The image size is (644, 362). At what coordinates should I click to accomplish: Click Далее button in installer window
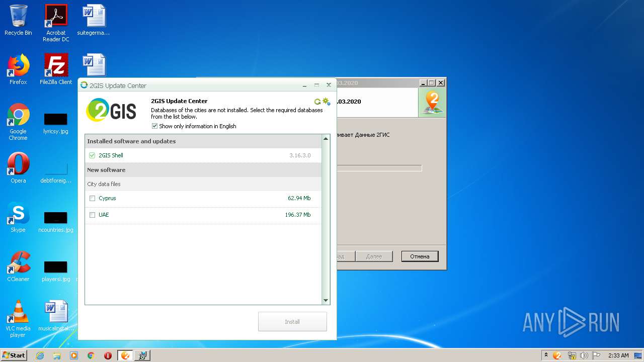pyautogui.click(x=374, y=256)
